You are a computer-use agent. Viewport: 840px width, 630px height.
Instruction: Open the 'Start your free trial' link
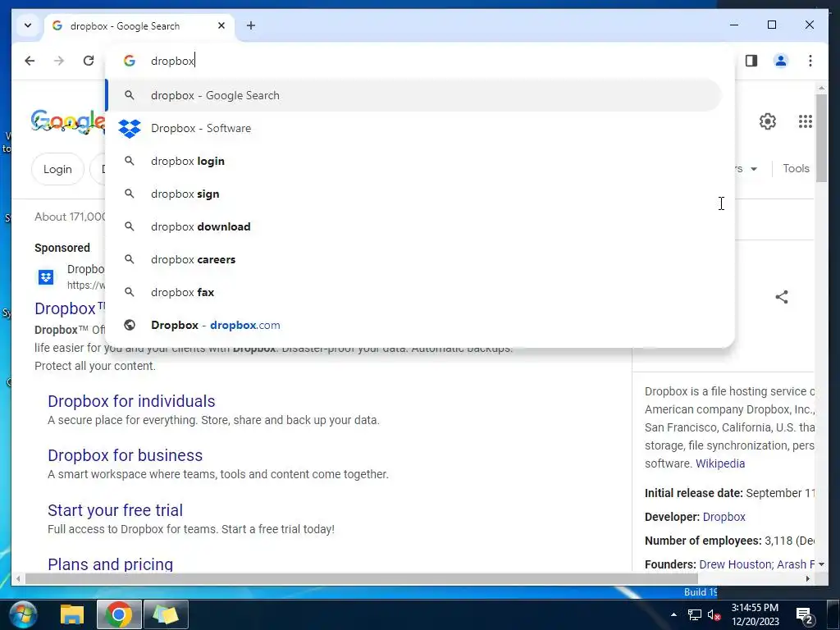tap(115, 510)
